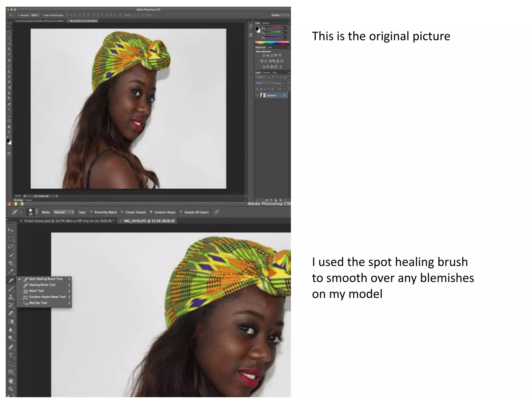The width and height of the screenshot is (532, 399).
Task: Select the Eraser tool in the lower toolbar
Action: (11, 313)
